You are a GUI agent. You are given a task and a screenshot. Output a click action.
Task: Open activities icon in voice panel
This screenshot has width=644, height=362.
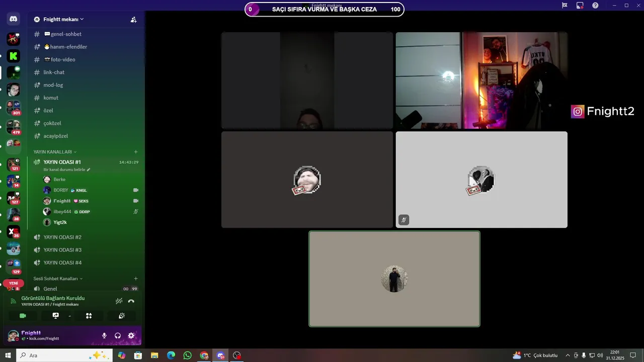click(89, 316)
